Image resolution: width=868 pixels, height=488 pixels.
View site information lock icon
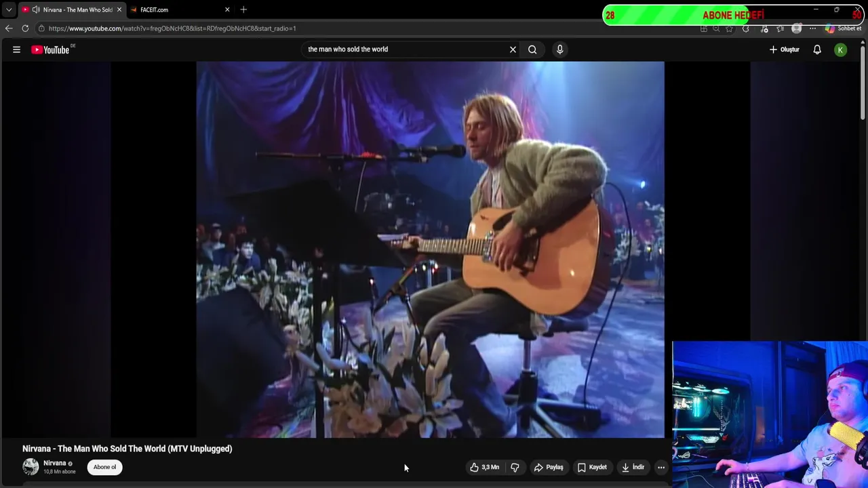click(41, 28)
